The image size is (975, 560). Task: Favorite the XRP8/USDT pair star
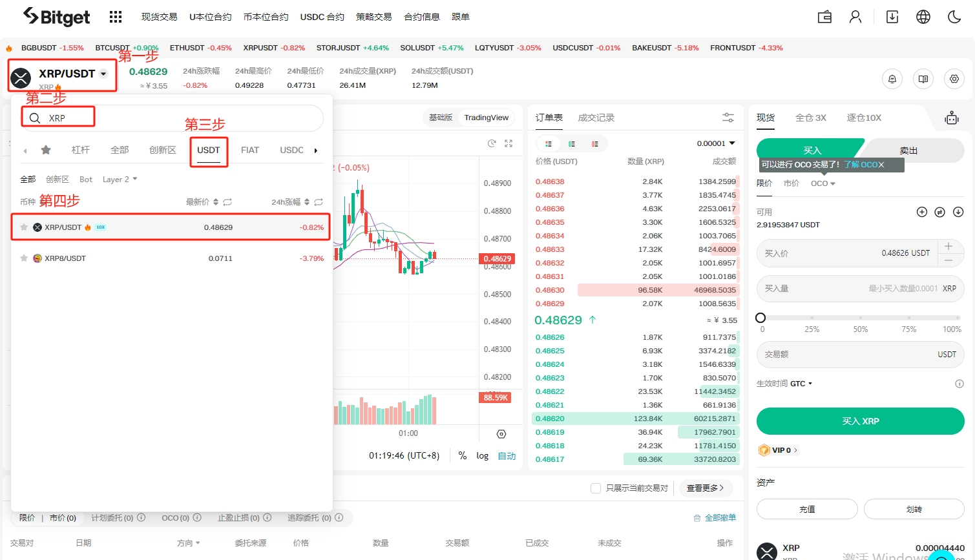(x=24, y=258)
